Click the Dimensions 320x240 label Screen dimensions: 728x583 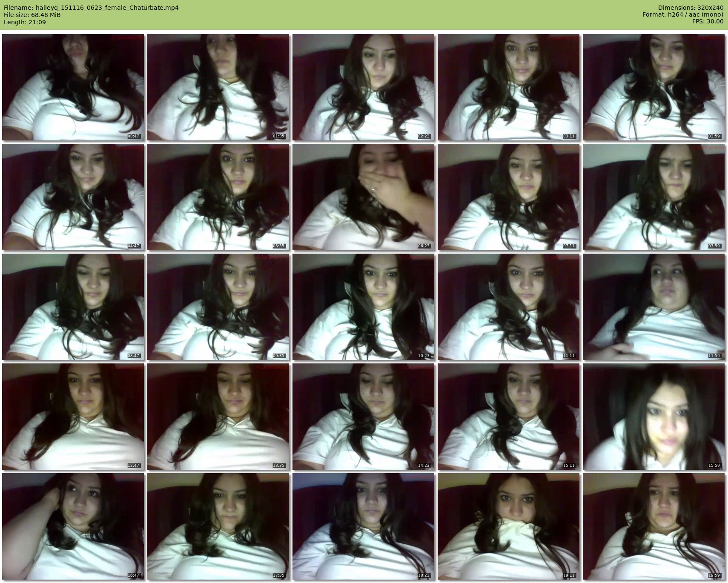coord(691,8)
